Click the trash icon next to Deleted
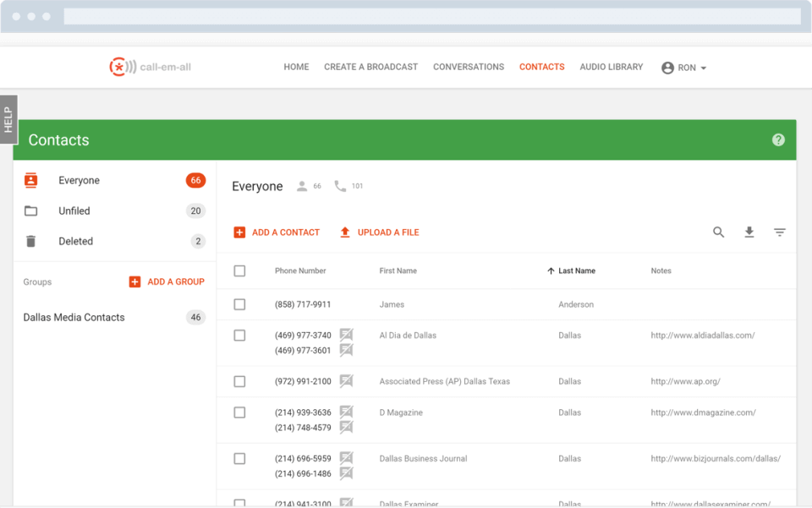Image resolution: width=812 pixels, height=508 pixels. [x=31, y=241]
